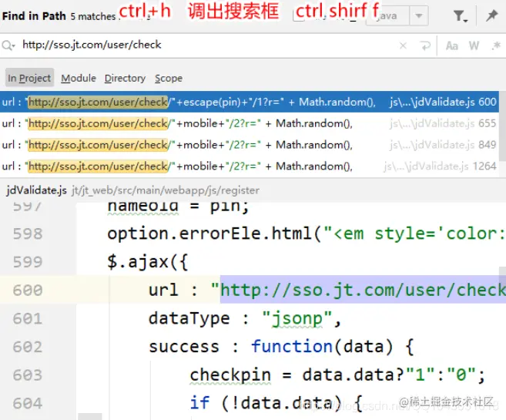Click the highlighted URL string on line 600
506x420 pixels.
pos(363,290)
